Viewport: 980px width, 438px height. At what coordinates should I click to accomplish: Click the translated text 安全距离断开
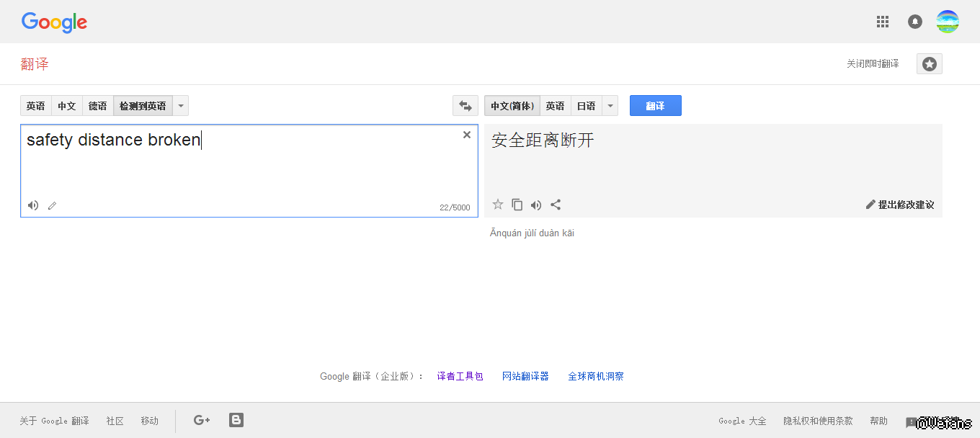point(543,140)
